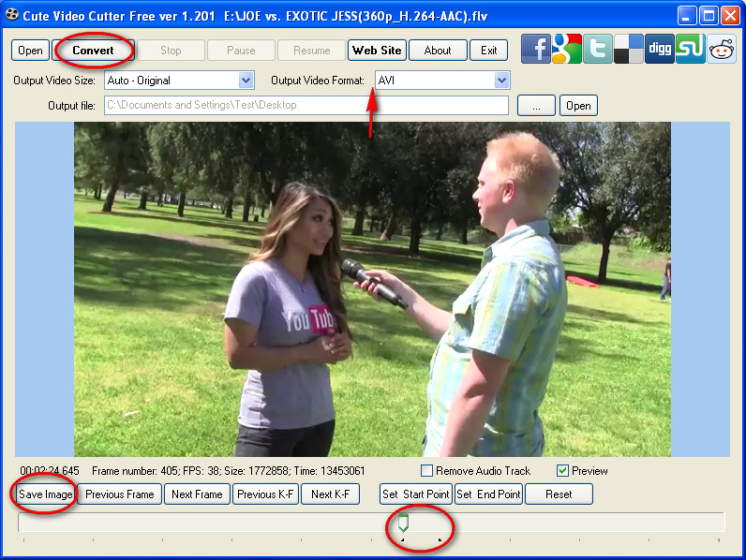Click the film reel title bar icon
746x560 pixels.
(12, 15)
